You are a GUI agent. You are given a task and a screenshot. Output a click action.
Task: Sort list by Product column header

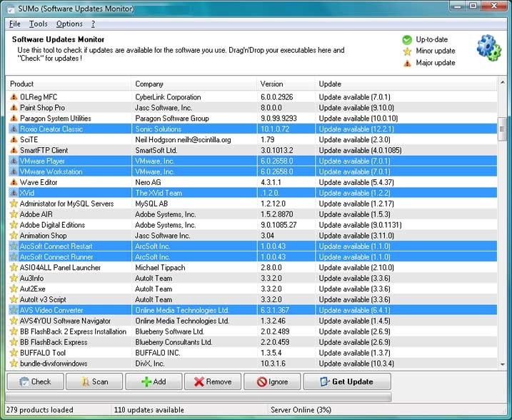coord(68,84)
